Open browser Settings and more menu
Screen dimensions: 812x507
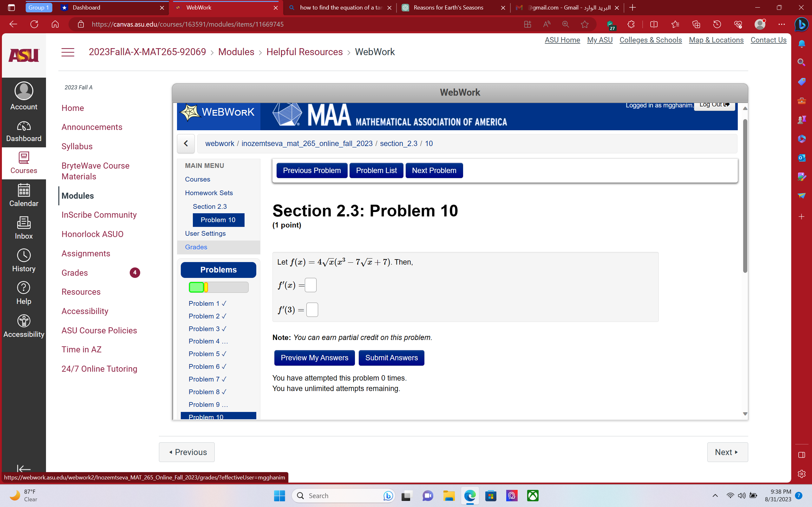click(782, 24)
